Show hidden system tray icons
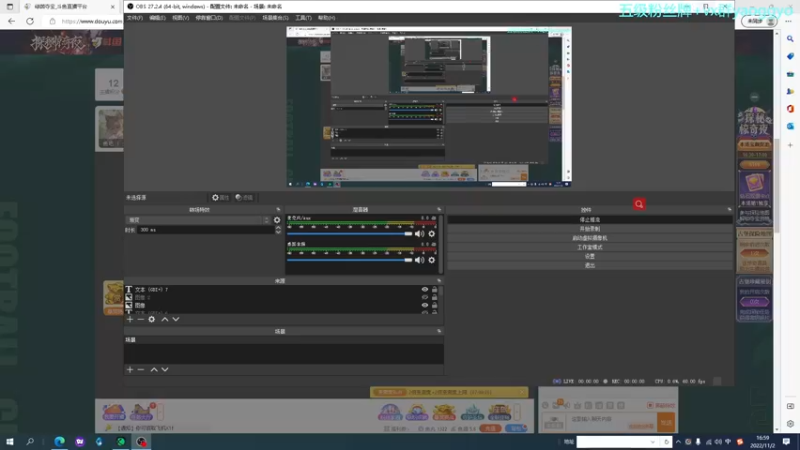 coord(678,442)
